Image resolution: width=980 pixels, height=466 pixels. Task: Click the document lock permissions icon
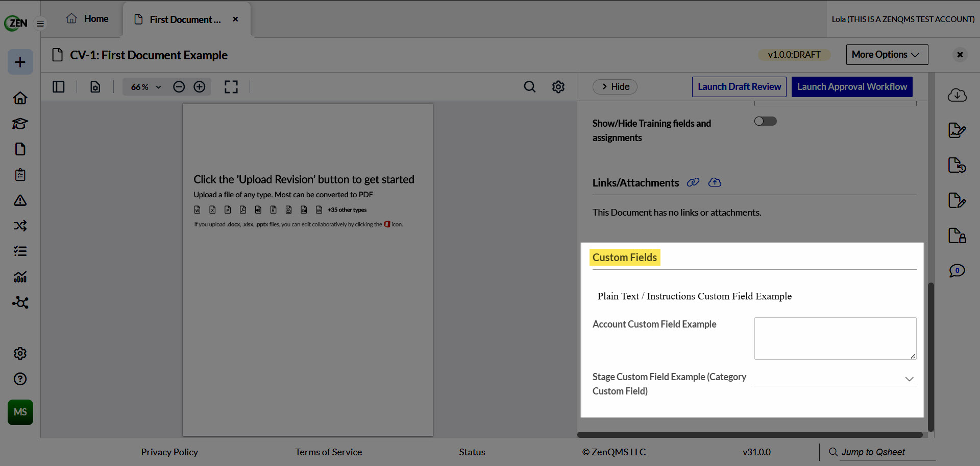957,236
